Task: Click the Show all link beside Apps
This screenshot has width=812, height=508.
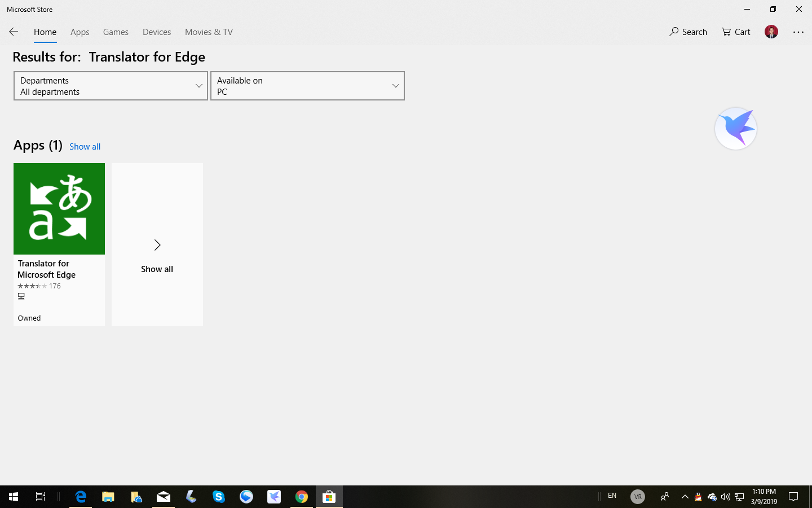Action: tap(85, 147)
